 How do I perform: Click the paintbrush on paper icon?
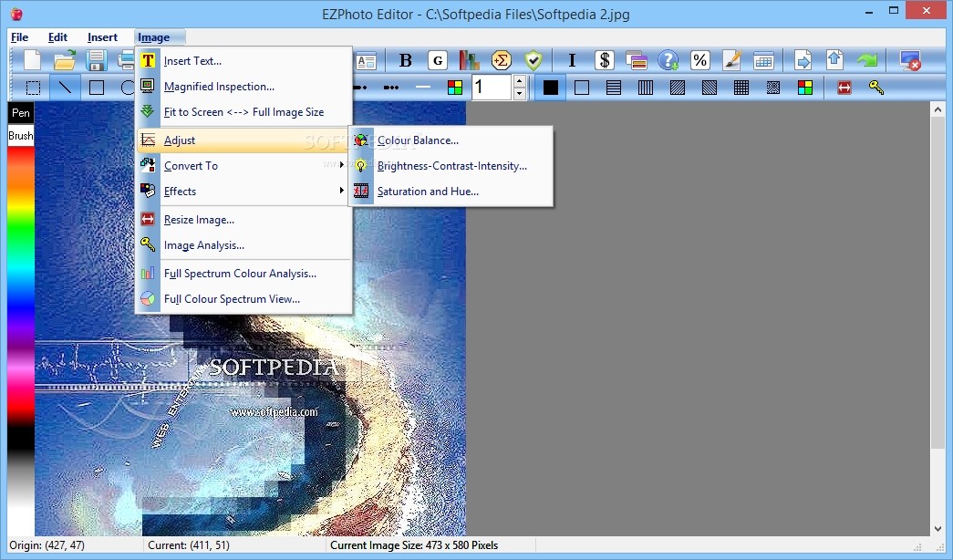731,60
